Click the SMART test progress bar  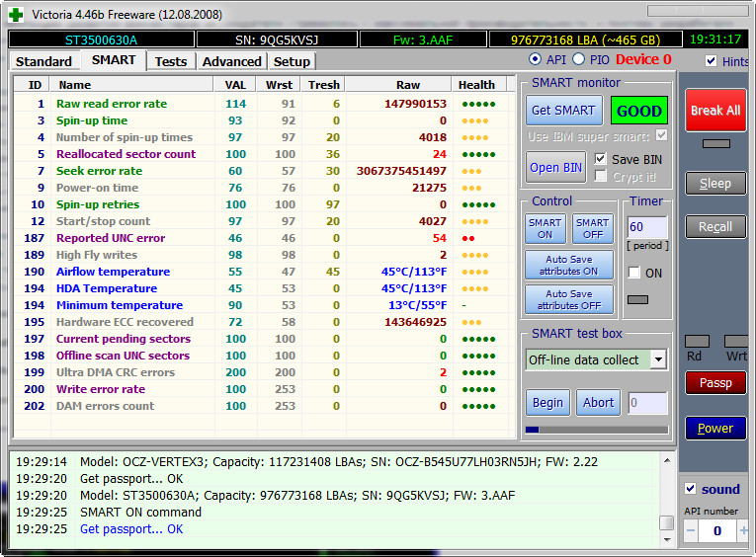pos(596,430)
